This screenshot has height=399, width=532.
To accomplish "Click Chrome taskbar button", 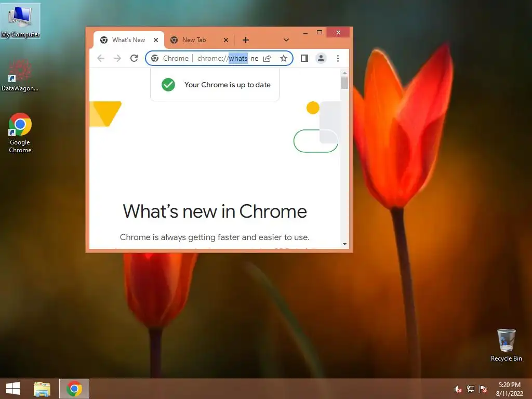I will coord(74,389).
